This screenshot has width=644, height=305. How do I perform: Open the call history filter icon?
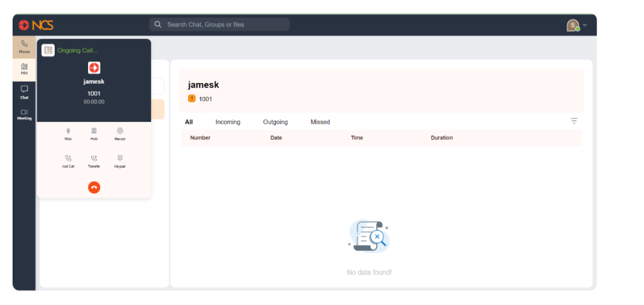click(574, 121)
